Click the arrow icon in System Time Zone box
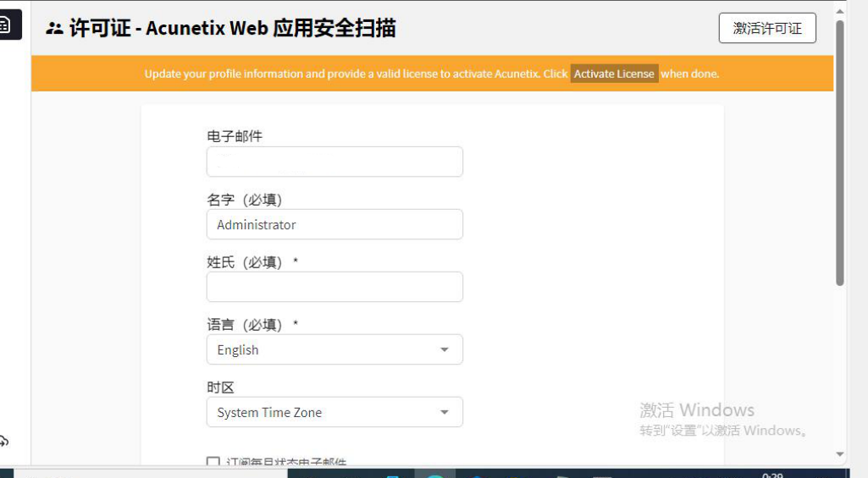The height and width of the screenshot is (478, 868). click(x=445, y=413)
